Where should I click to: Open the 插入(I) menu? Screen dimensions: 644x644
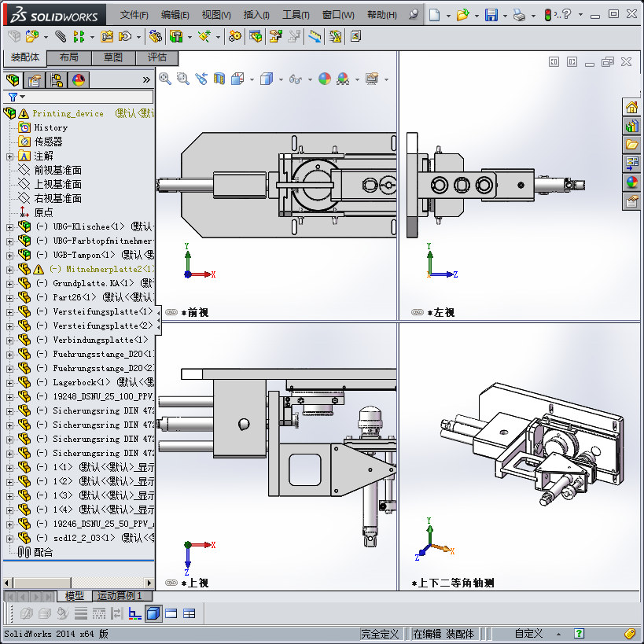(x=256, y=15)
